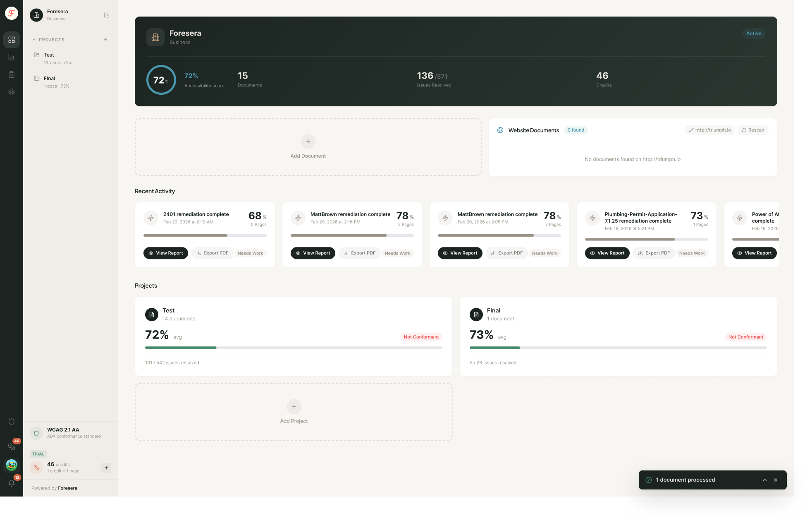Open the Reports clipboard icon in sidebar
This screenshot has width=812, height=523.
[x=12, y=74]
